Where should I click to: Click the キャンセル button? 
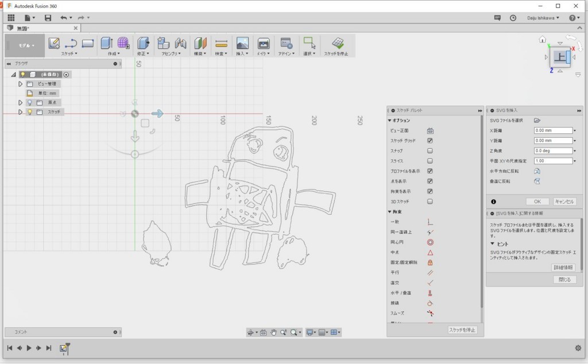point(564,202)
